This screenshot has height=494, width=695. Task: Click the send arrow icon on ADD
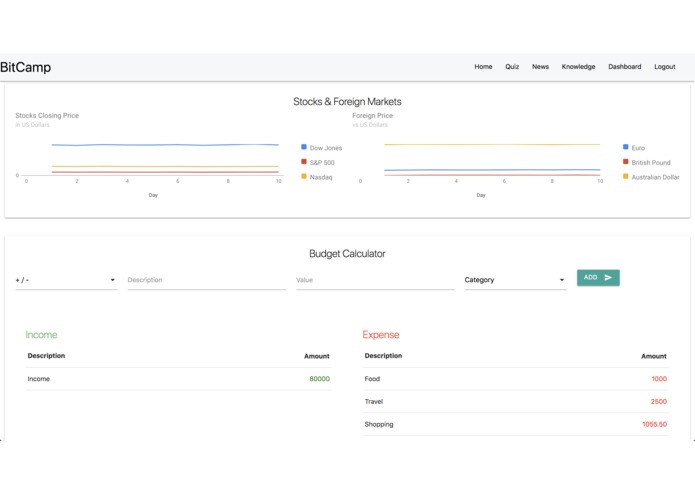(x=608, y=278)
